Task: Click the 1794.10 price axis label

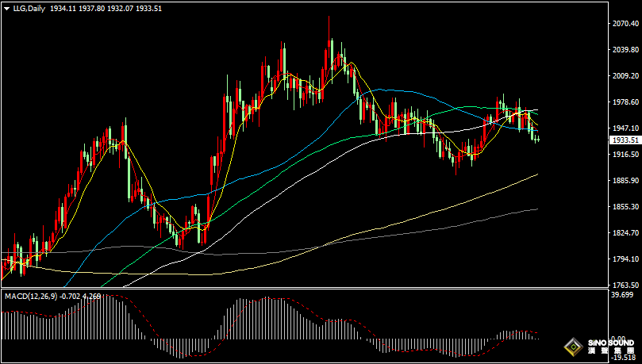Action: point(625,259)
